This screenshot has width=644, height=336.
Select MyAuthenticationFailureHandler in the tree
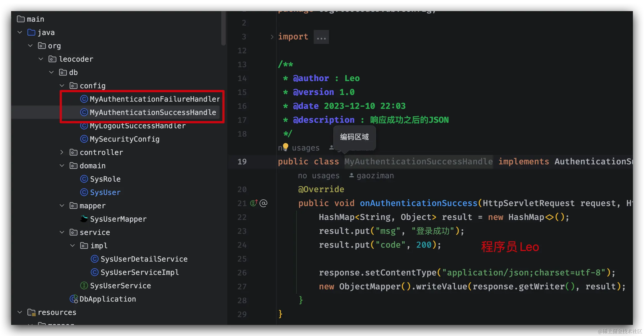pos(154,99)
